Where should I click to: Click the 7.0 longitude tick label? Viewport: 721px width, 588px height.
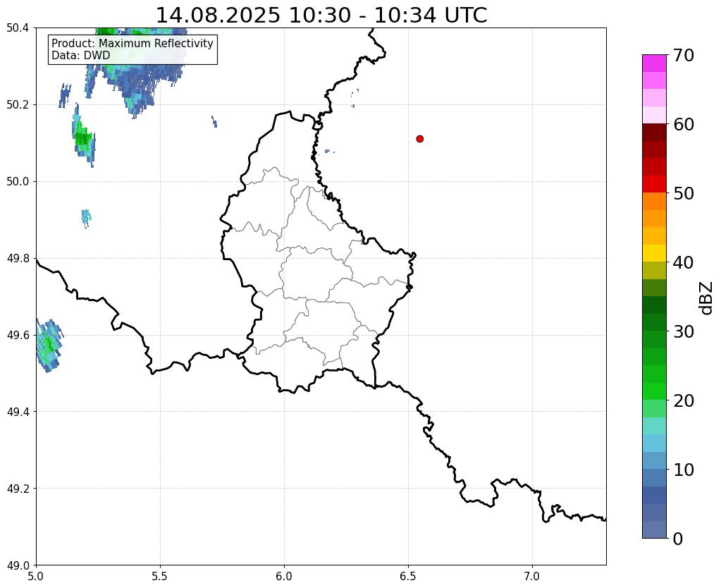533,577
